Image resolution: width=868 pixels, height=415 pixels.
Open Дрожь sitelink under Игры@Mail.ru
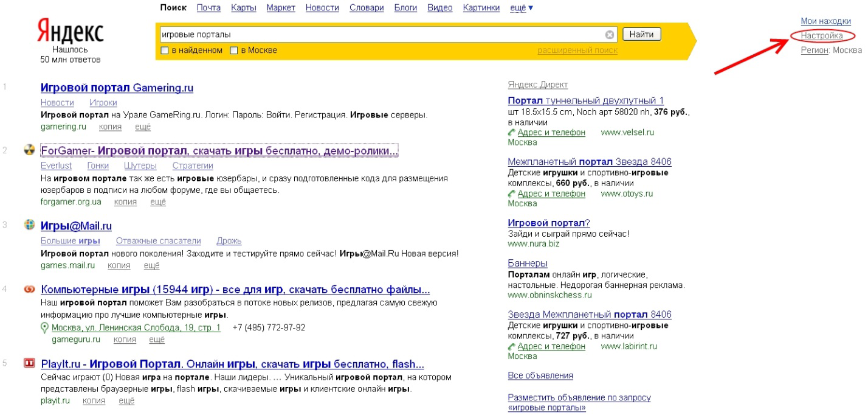tap(229, 241)
